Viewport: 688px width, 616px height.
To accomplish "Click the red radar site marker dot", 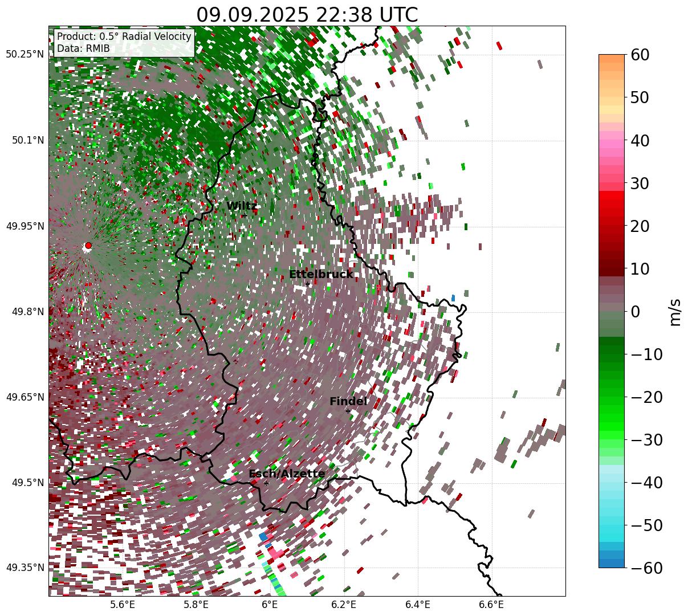I will click(x=88, y=246).
